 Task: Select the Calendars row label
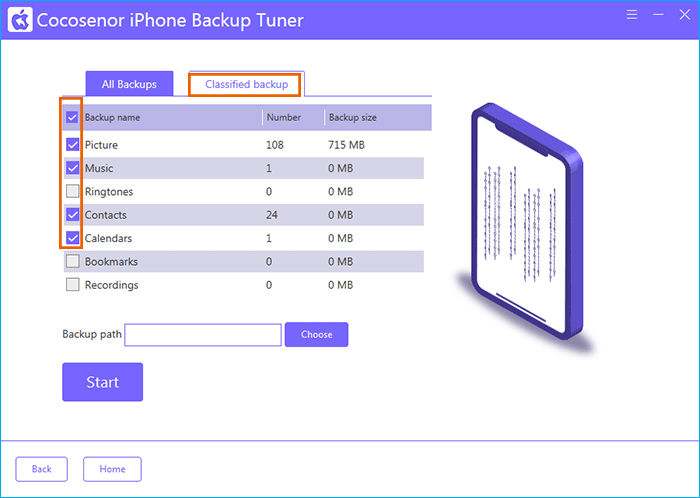click(x=108, y=238)
